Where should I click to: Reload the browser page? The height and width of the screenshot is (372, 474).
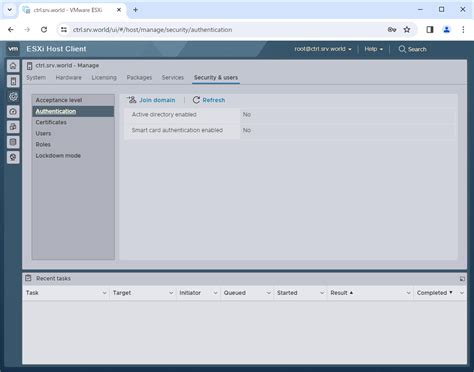44,30
